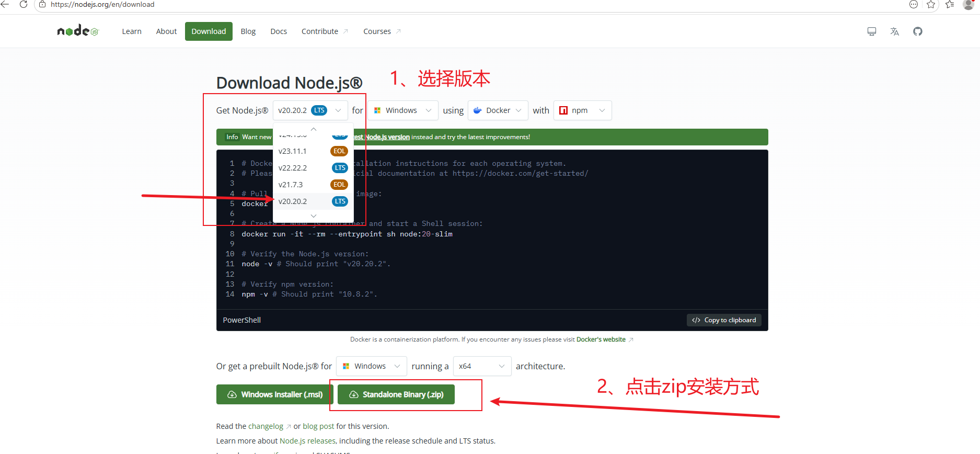Open the Node.js version dropdown
The height and width of the screenshot is (454, 980).
[310, 110]
